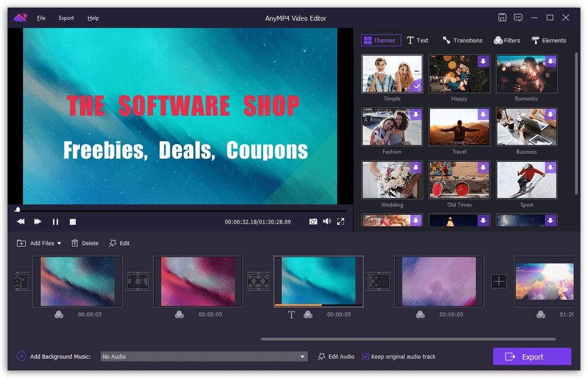Open the Help menu

[93, 18]
